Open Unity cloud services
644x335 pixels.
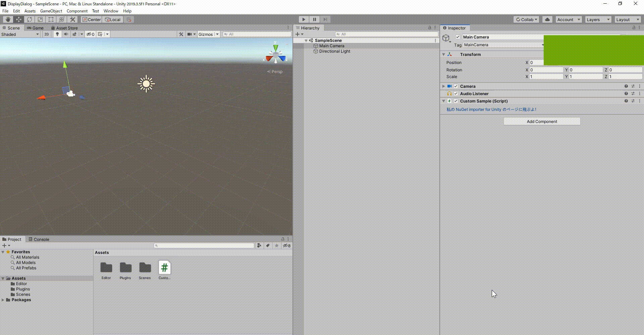[x=547, y=19]
